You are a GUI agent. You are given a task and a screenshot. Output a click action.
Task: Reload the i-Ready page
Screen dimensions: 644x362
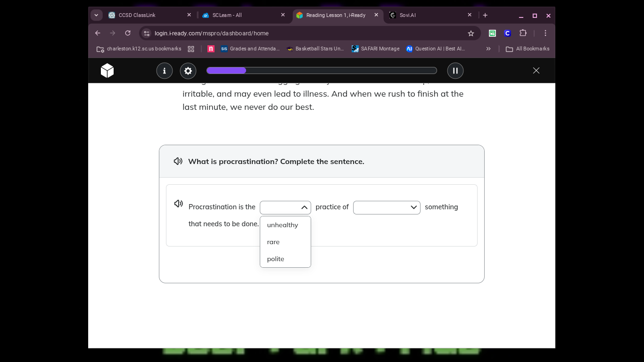pyautogui.click(x=128, y=33)
